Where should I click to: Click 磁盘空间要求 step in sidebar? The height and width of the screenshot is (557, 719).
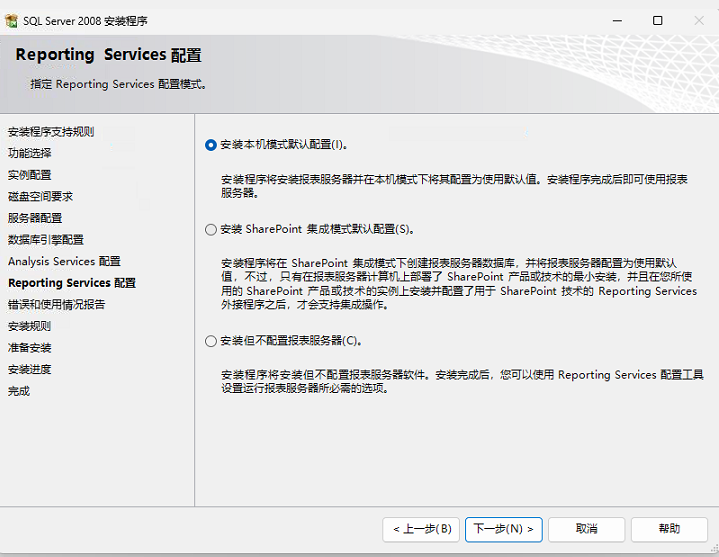point(40,196)
